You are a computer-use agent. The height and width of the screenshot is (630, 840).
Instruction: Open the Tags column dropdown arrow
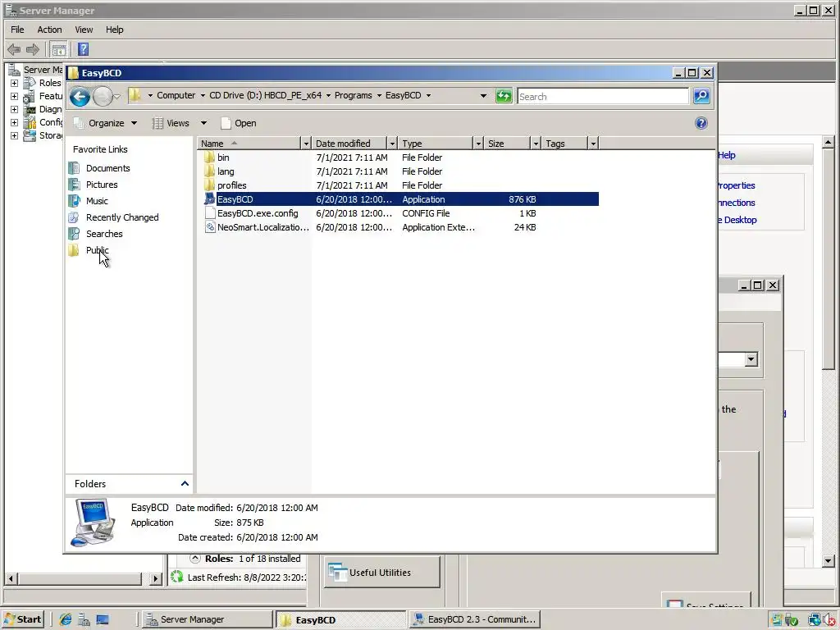(x=593, y=144)
